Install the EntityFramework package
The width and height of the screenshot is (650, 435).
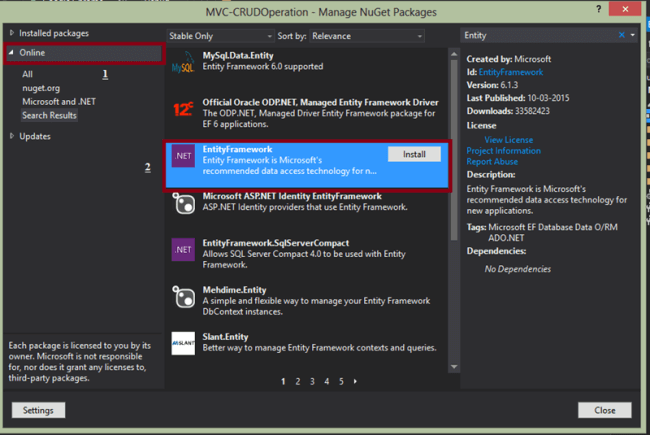(414, 154)
